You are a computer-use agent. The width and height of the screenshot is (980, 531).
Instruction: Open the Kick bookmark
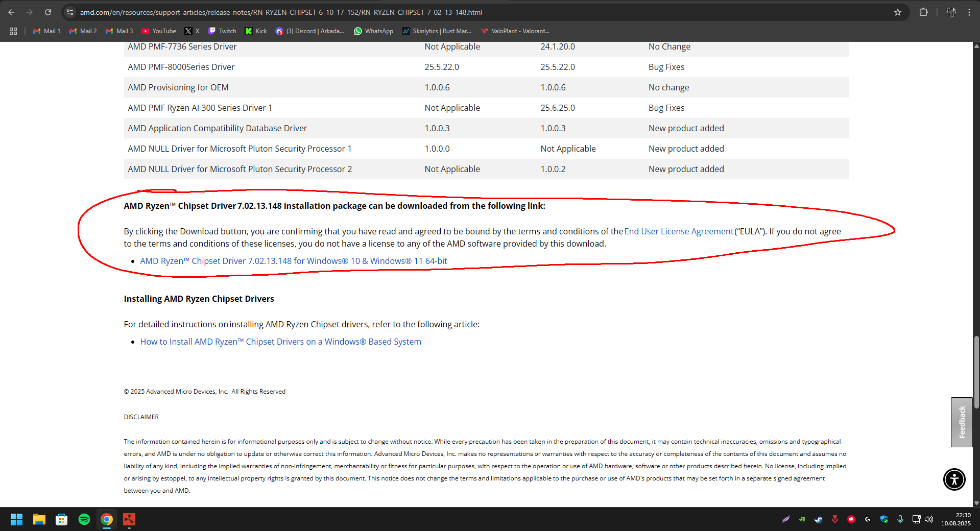[x=256, y=31]
